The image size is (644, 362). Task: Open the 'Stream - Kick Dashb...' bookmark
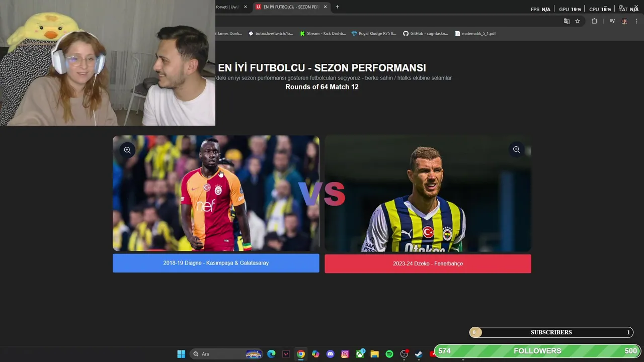[323, 34]
